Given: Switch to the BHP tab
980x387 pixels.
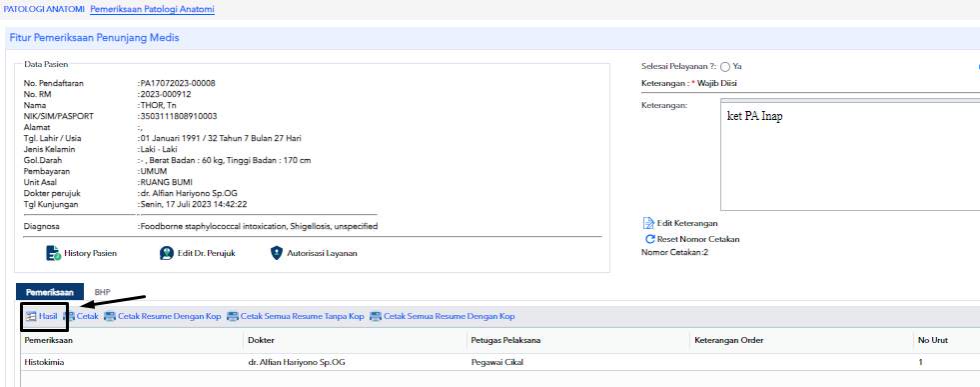Looking at the screenshot, I should [103, 292].
